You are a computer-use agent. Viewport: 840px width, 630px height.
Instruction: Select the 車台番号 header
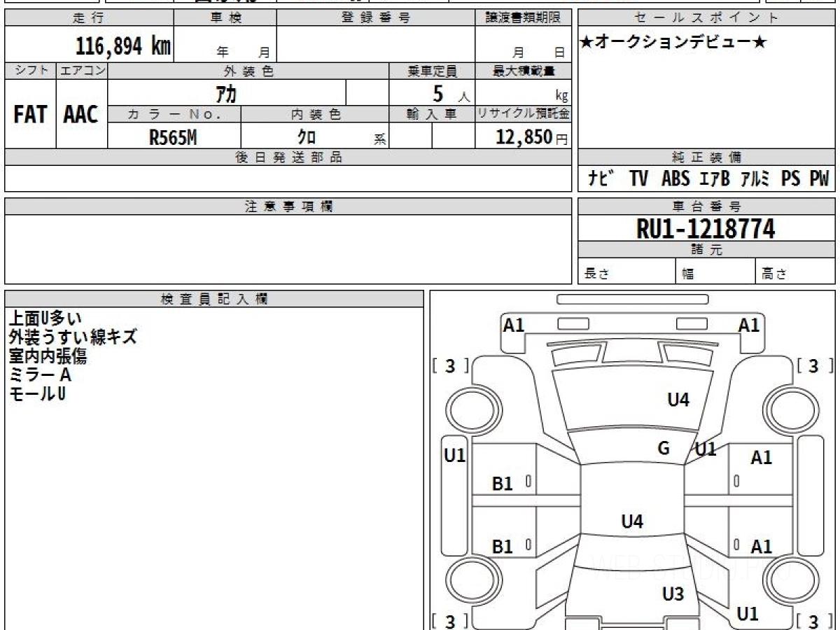click(x=706, y=206)
